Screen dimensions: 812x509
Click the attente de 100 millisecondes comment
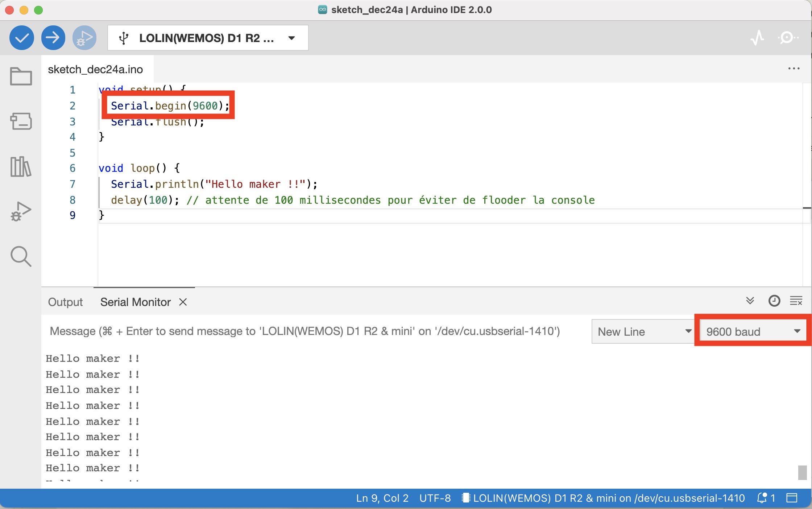[x=391, y=200]
